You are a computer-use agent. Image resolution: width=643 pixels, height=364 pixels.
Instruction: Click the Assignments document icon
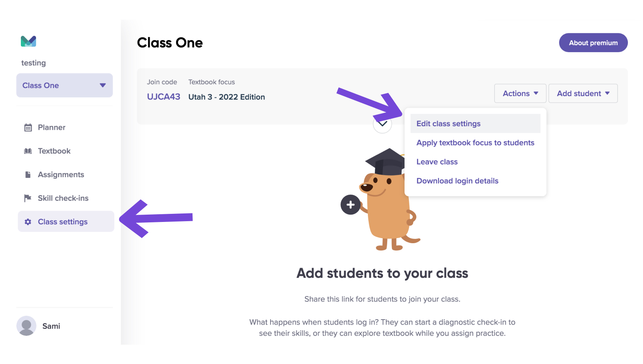click(x=28, y=174)
